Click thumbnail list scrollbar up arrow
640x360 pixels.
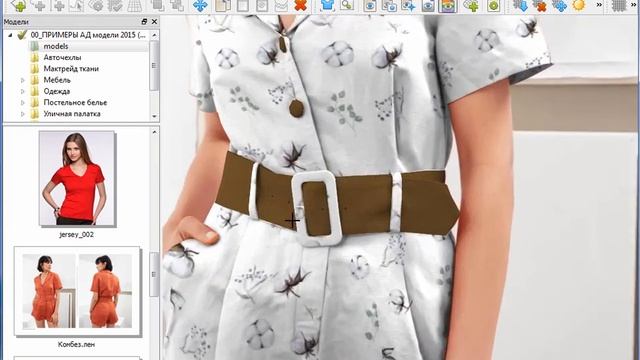154,132
